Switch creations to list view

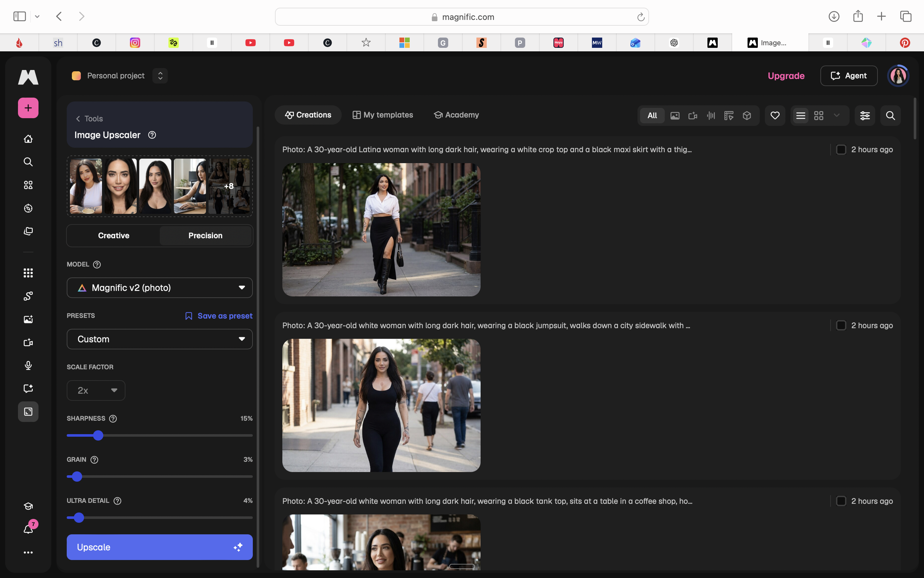pyautogui.click(x=801, y=116)
